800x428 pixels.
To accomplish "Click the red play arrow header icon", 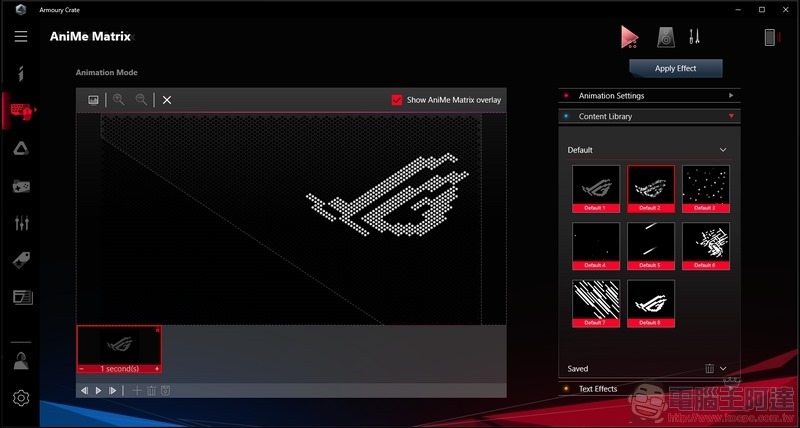I will pyautogui.click(x=630, y=37).
